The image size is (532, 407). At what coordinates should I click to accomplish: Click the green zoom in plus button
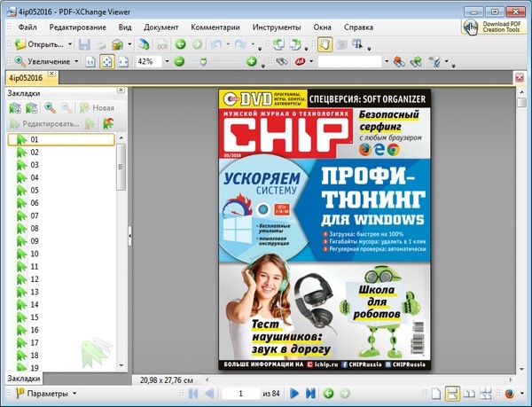click(x=251, y=62)
